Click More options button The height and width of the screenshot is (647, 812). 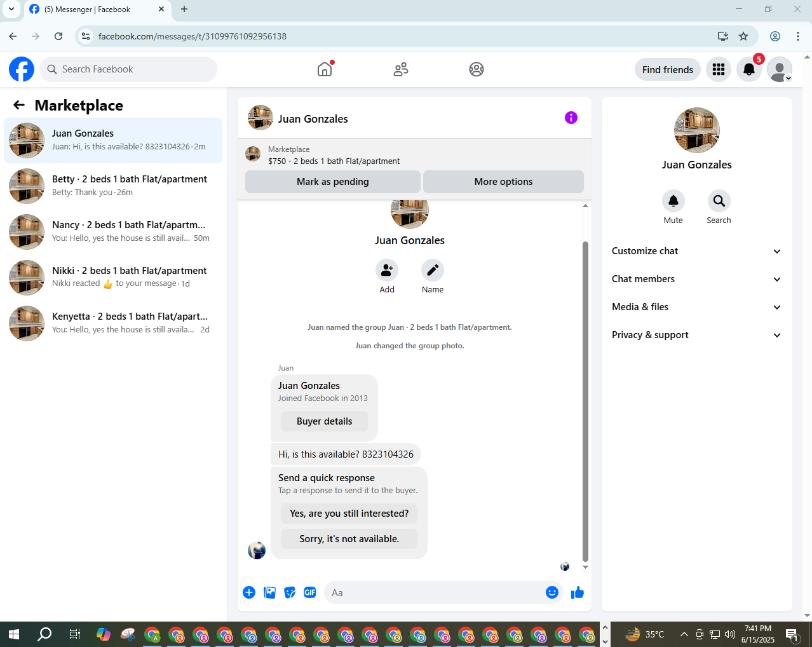(x=503, y=182)
